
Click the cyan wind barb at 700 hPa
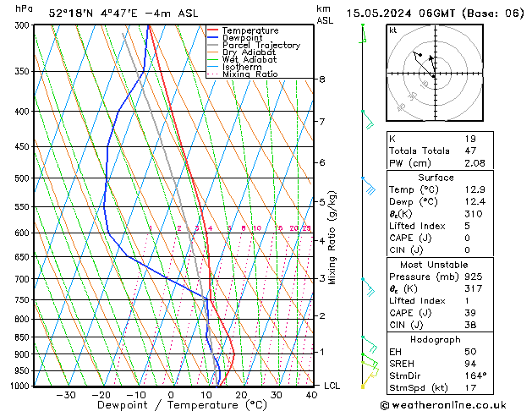[x=368, y=287]
